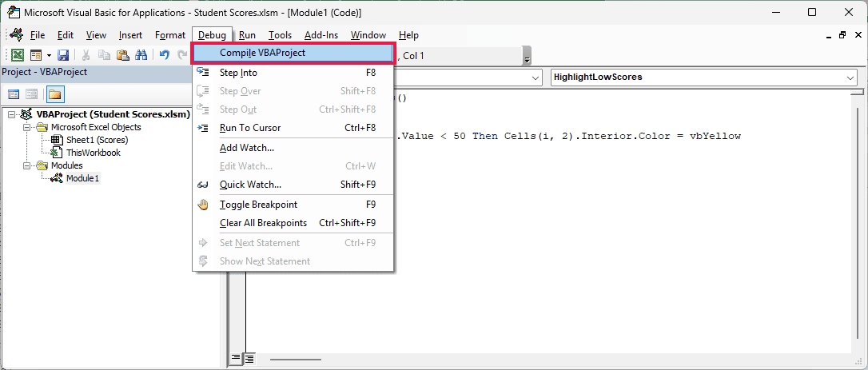Viewport: 868px width, 370px height.
Task: Click the code window vertical scrollbar
Action: tap(858, 221)
